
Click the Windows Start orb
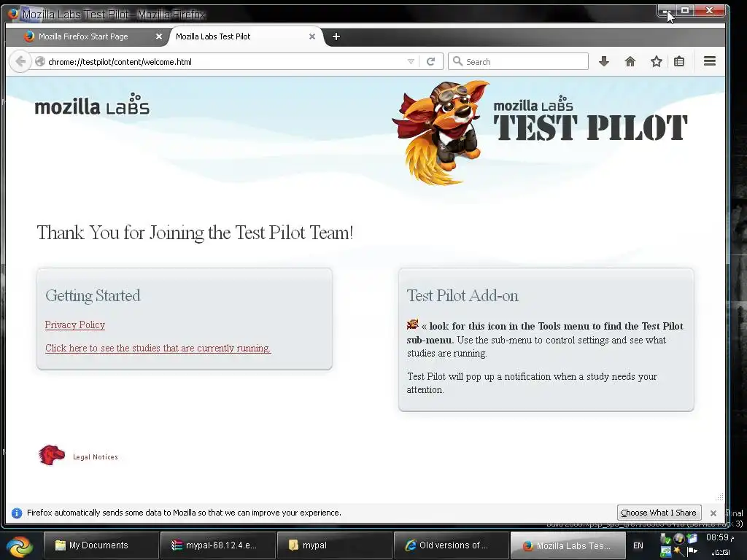(19, 545)
